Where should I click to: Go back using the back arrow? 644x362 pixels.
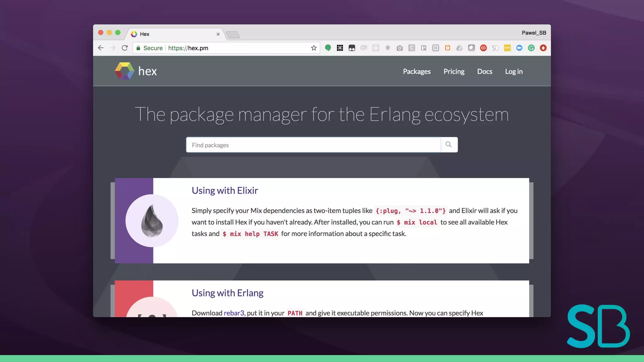pyautogui.click(x=101, y=48)
